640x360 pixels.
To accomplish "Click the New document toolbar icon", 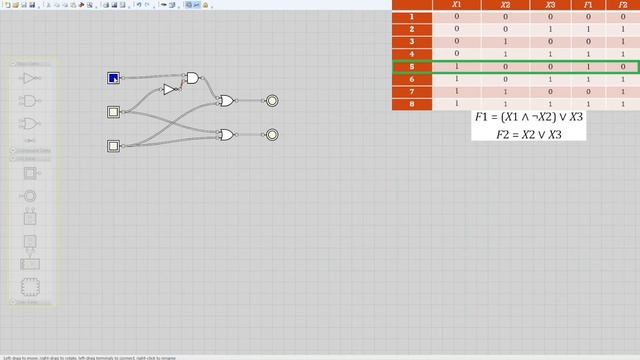I will click(x=7, y=5).
